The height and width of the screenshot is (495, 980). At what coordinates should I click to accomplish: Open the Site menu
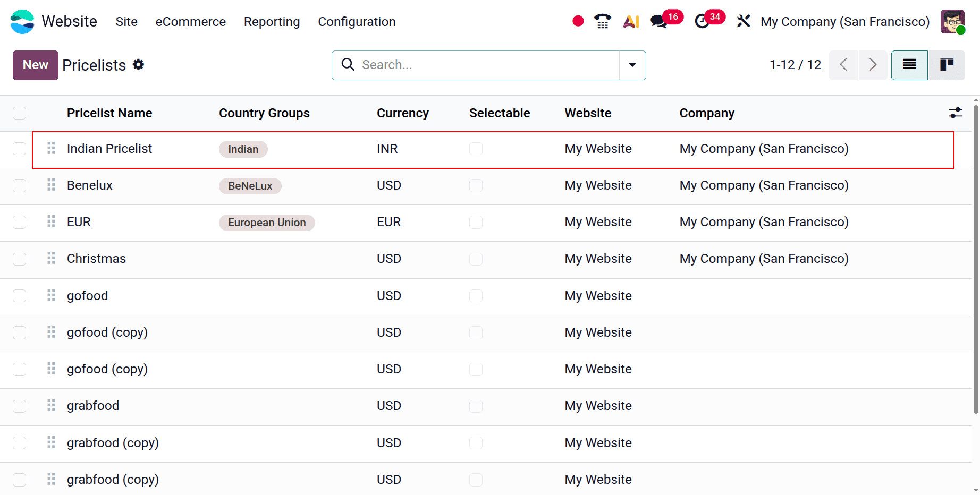(x=126, y=22)
